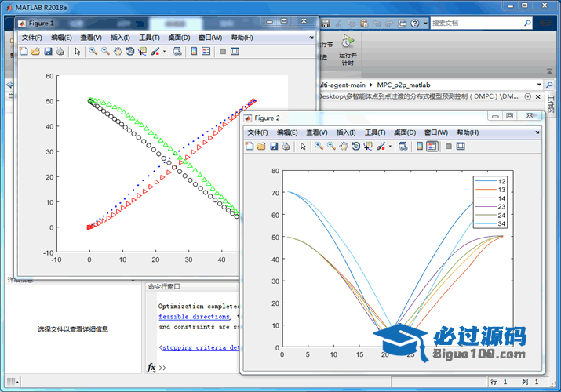Collapse details panel with its arrow

[x=133, y=281]
